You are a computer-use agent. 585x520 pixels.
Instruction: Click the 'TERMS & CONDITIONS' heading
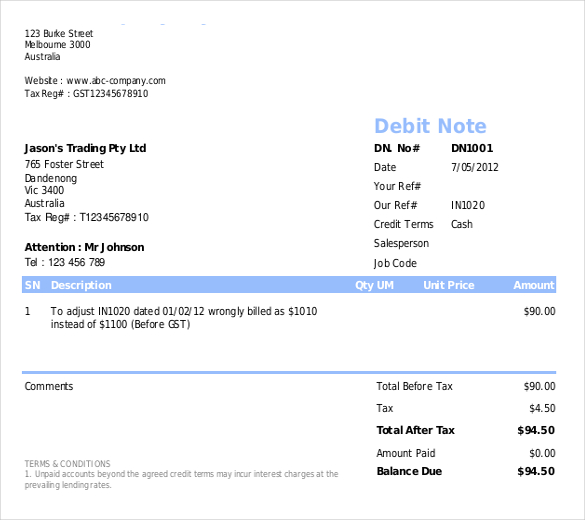(68, 464)
